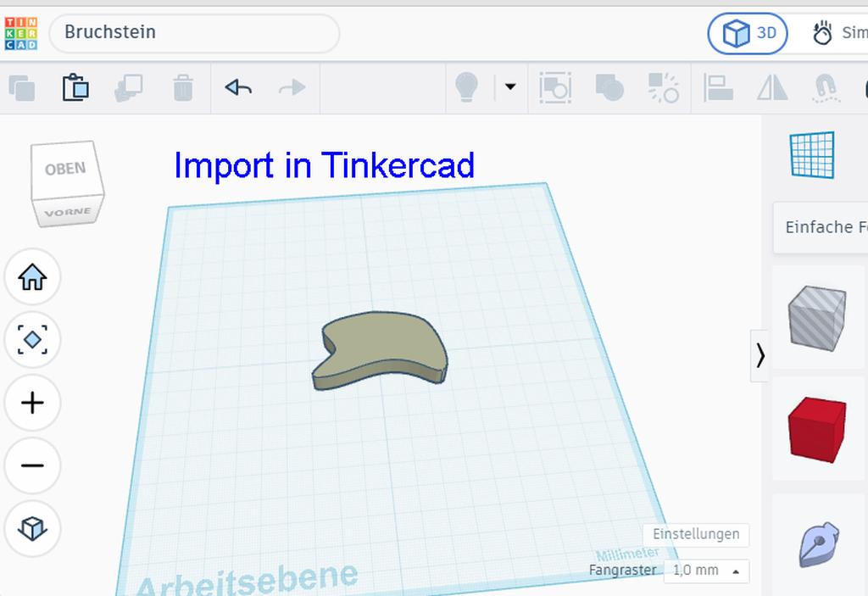
Task: Zoom out with the minus button
Action: click(x=33, y=465)
